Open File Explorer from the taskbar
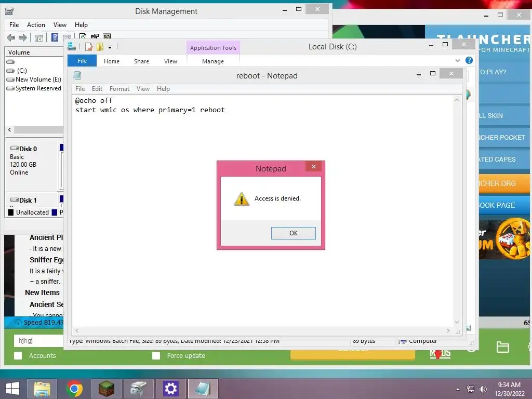 42,389
